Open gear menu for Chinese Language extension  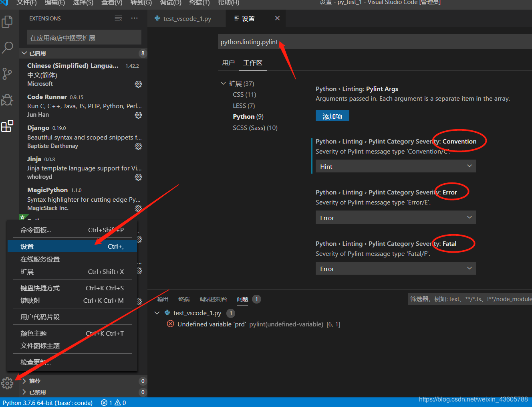click(x=138, y=84)
